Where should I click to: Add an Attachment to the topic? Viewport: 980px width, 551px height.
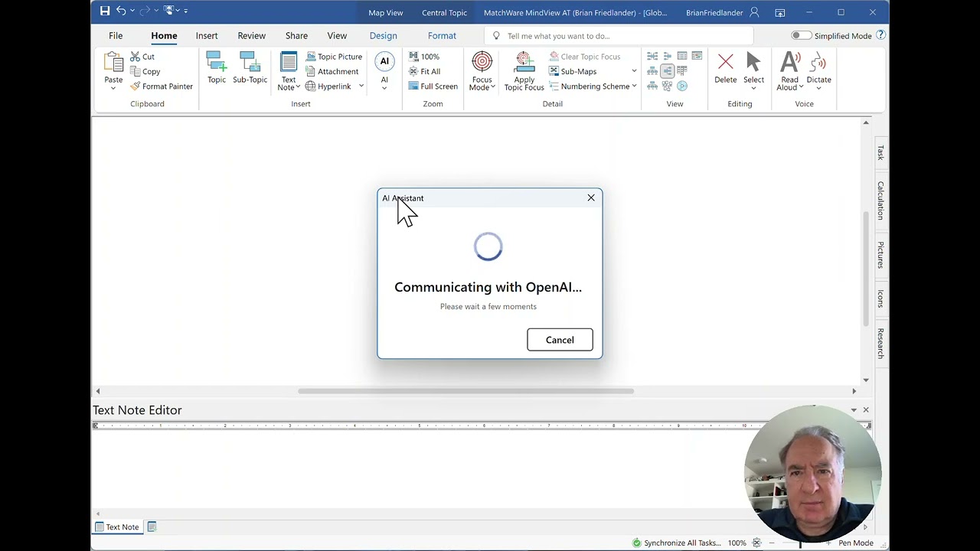(332, 71)
